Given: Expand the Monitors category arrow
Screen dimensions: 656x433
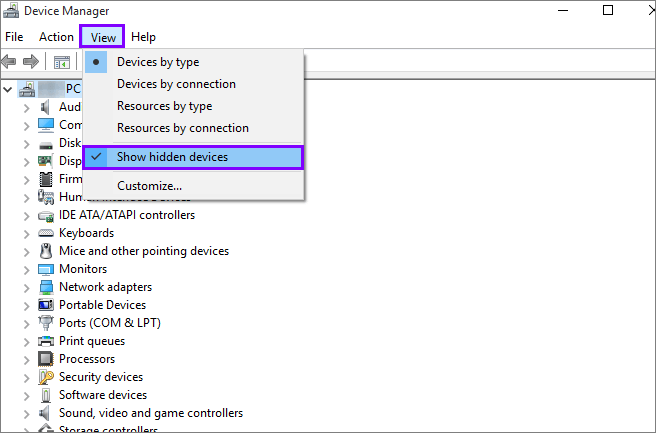Looking at the screenshot, I should [27, 269].
